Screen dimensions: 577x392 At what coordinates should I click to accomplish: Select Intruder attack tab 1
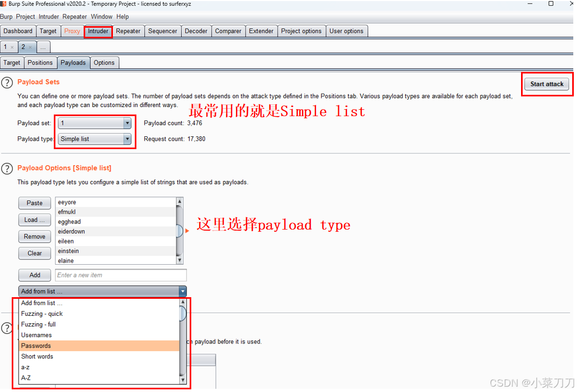pyautogui.click(x=5, y=47)
